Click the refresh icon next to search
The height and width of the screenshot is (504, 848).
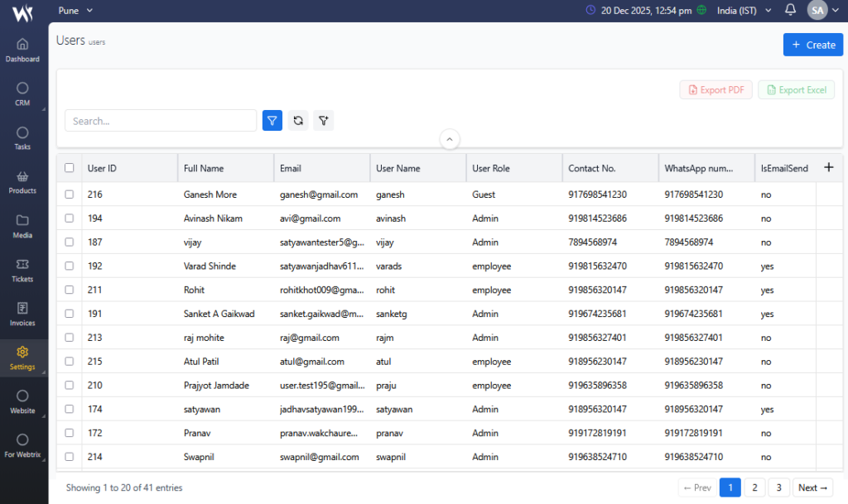298,121
